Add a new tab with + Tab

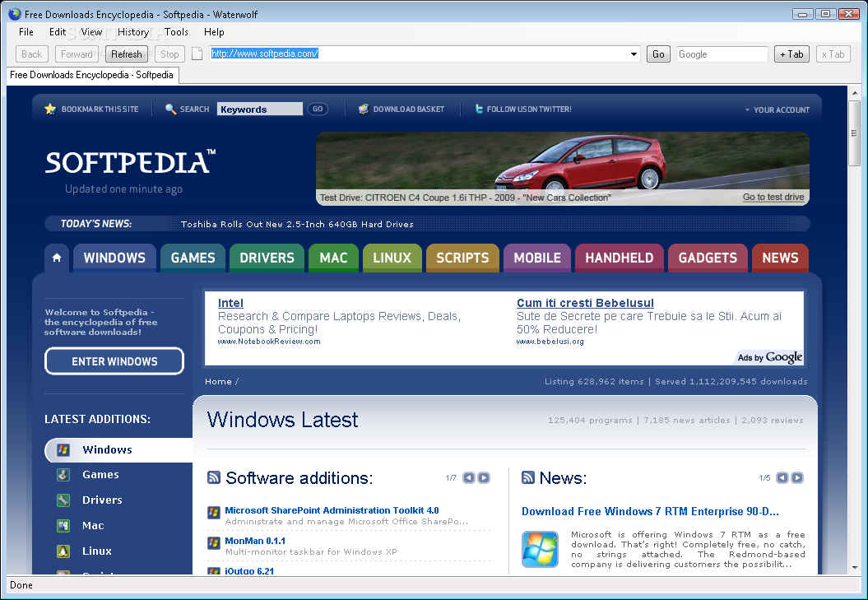(x=791, y=53)
